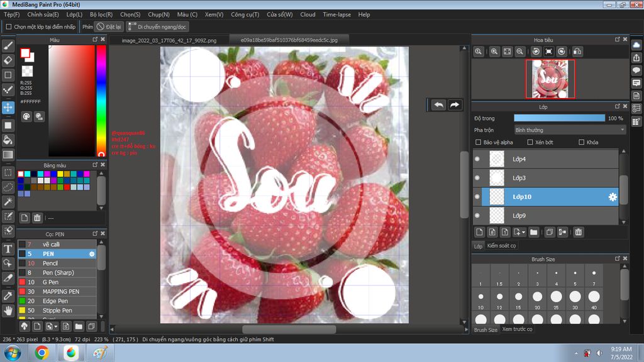Open Google Chrome from taskbar
644x362 pixels.
[x=42, y=353]
